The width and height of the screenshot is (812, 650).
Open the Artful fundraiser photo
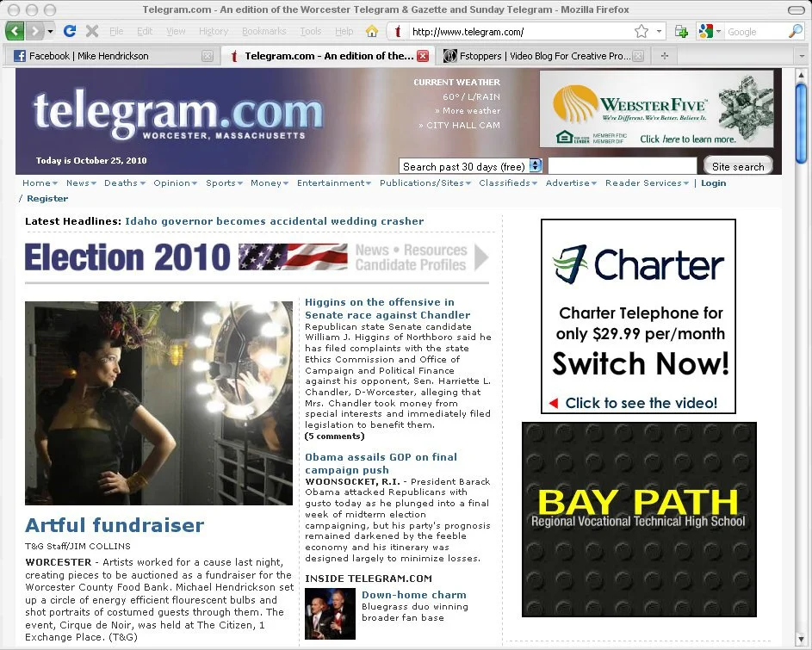tap(158, 403)
